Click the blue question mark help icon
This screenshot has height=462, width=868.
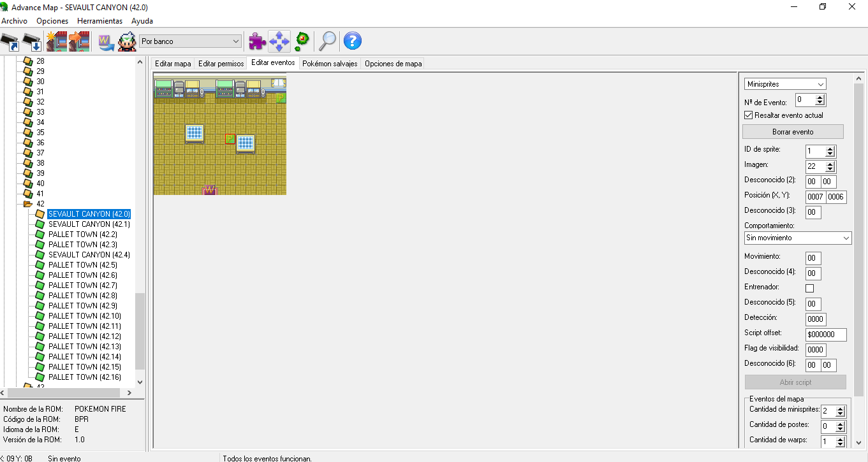point(353,41)
